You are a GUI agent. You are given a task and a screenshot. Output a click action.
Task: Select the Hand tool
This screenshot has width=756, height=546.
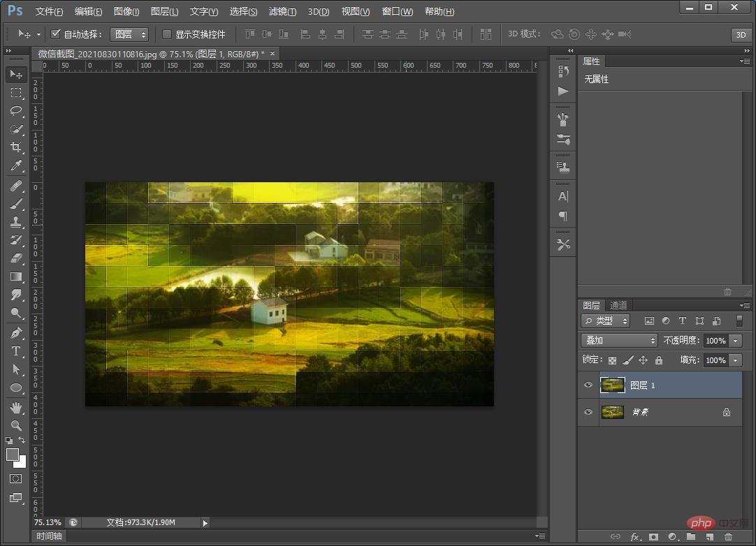click(16, 408)
